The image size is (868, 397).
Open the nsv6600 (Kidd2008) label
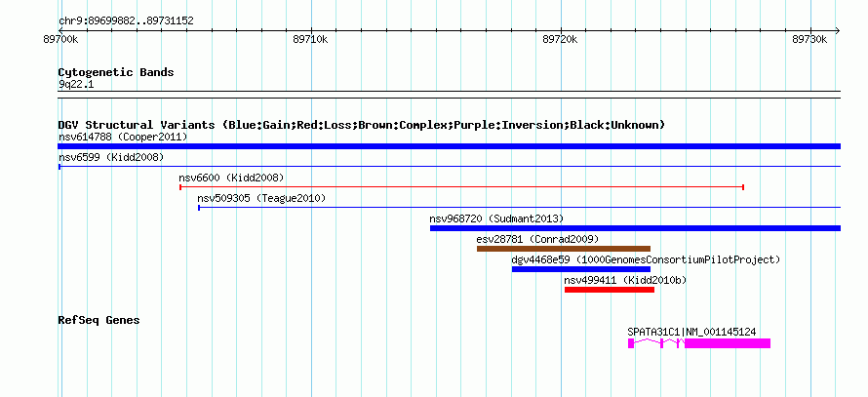231,178
